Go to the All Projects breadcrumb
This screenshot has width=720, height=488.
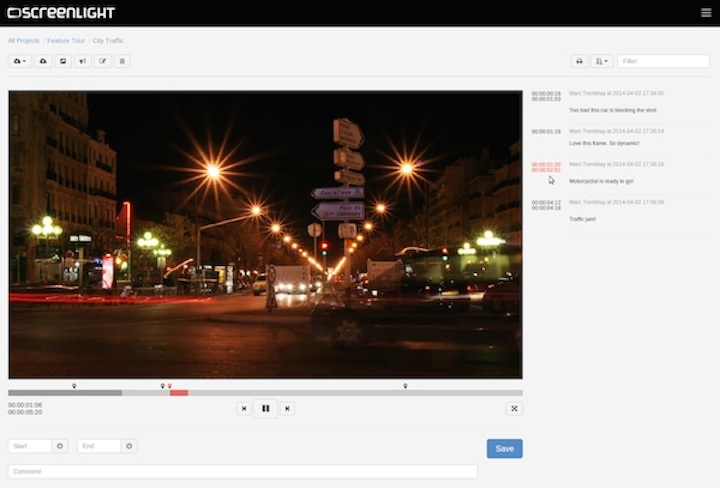click(23, 40)
